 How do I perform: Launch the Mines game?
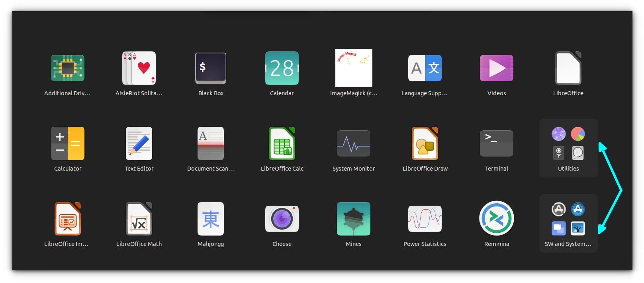[354, 219]
